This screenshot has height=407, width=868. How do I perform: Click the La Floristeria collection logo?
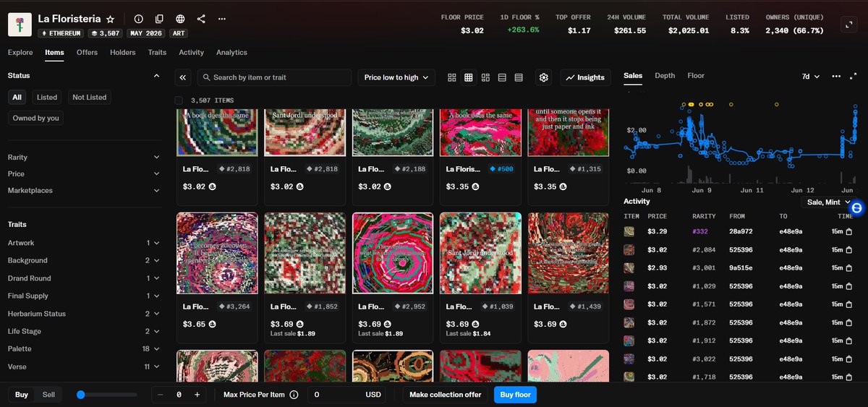tap(20, 24)
